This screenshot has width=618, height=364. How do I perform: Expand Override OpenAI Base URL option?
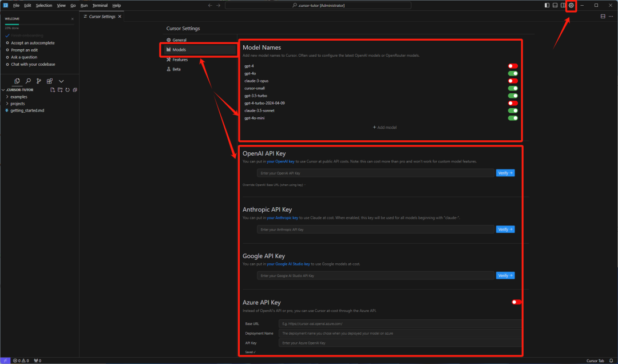pos(274,185)
